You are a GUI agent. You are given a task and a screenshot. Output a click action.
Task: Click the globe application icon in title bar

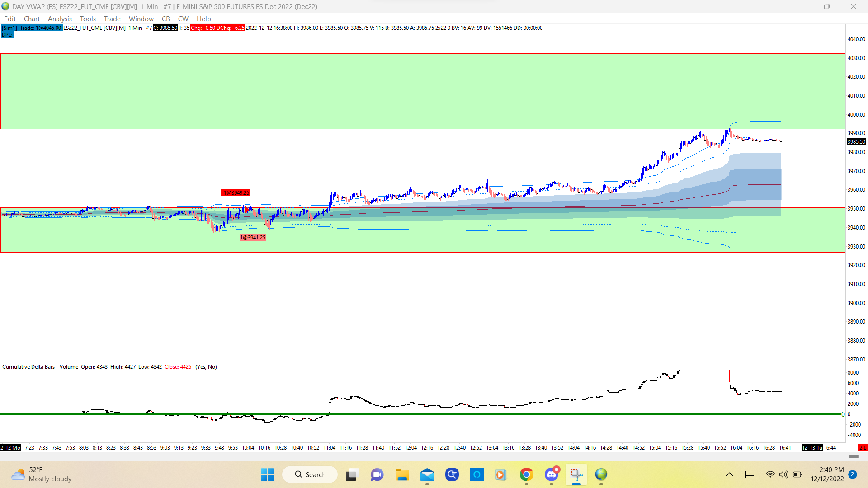[x=5, y=6]
